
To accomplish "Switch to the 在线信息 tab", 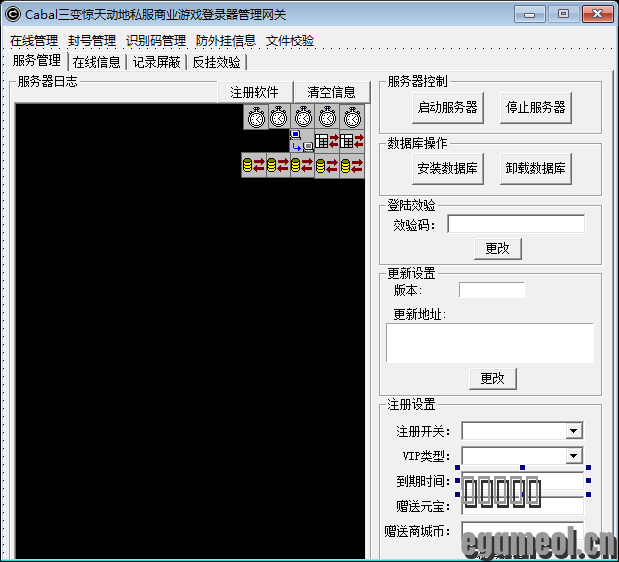I will [97, 62].
